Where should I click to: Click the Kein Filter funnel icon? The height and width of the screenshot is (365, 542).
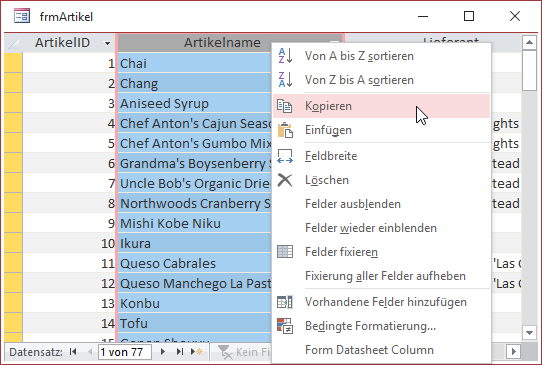tap(225, 352)
